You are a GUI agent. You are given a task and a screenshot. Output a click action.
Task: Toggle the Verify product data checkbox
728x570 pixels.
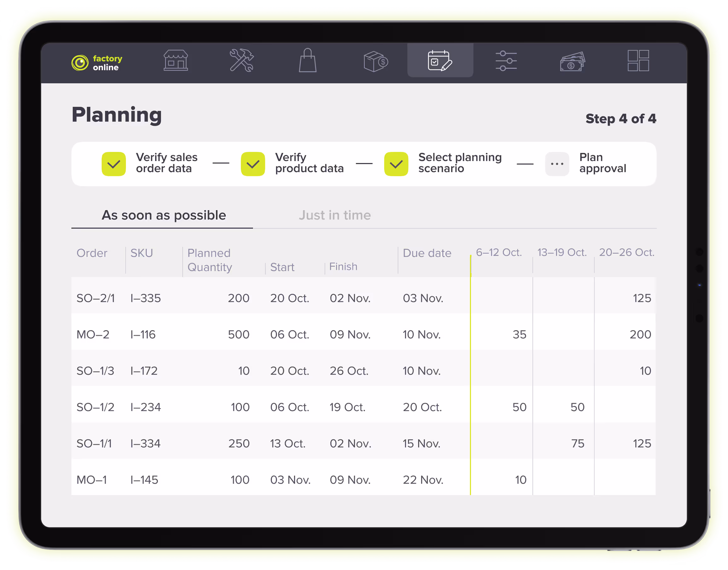tap(253, 164)
